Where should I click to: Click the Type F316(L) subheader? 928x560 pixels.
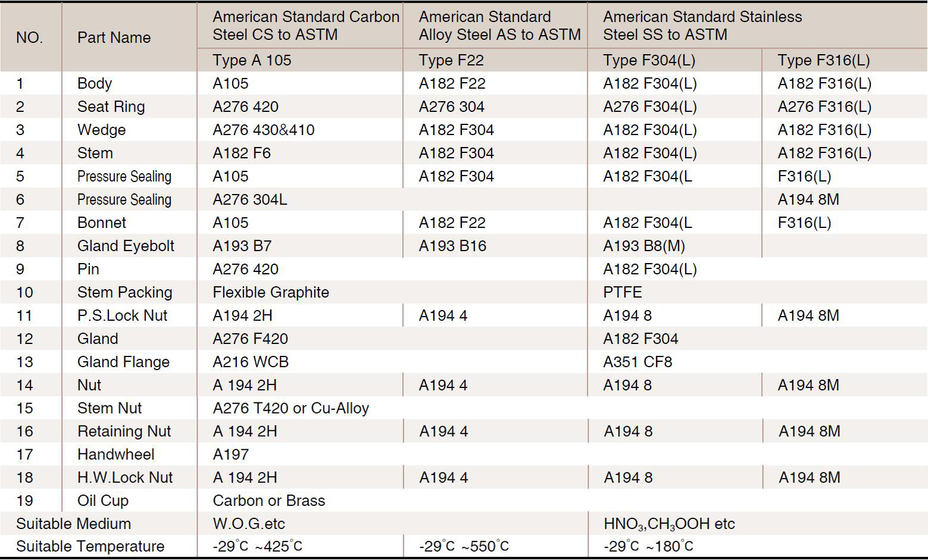[823, 60]
